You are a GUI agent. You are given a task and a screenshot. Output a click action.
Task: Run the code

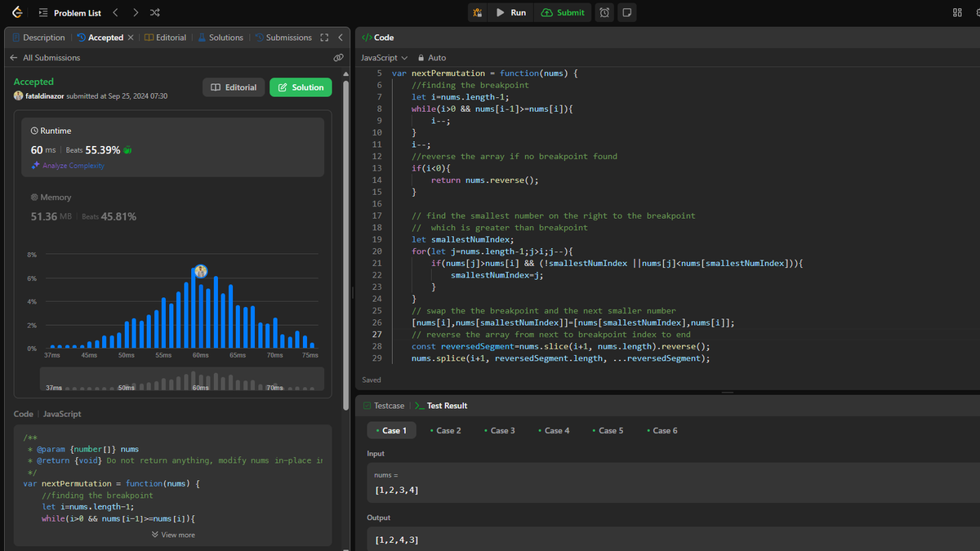point(511,12)
